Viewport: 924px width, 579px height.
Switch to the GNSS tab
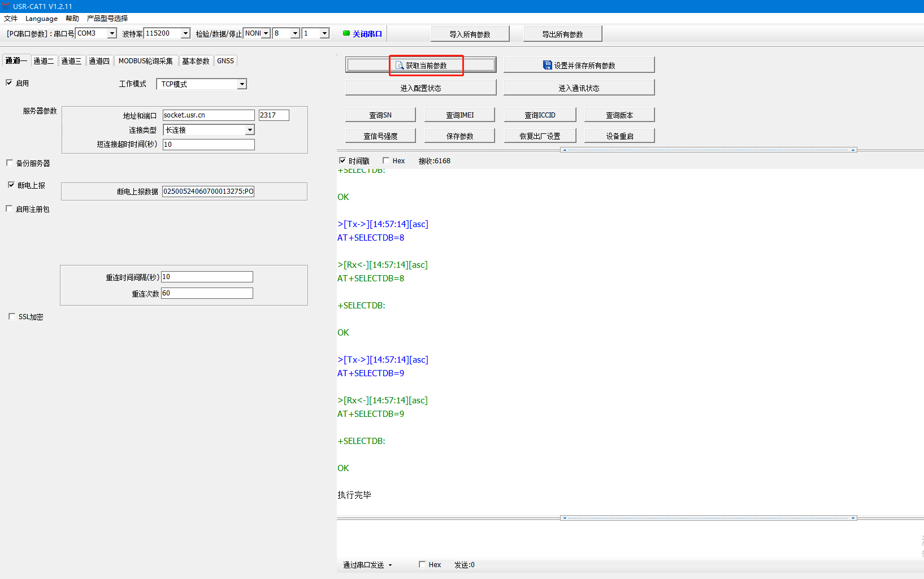225,61
